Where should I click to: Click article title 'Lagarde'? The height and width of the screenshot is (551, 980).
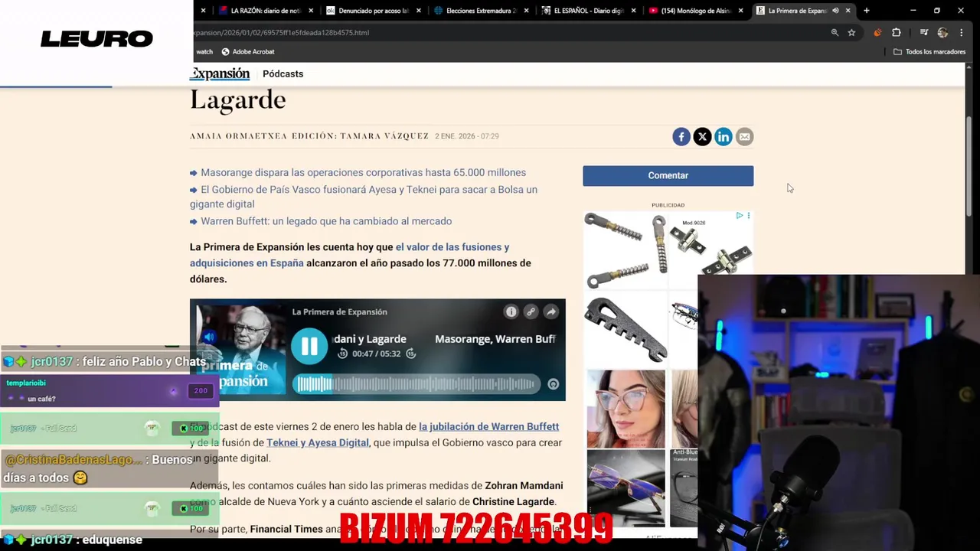[237, 99]
